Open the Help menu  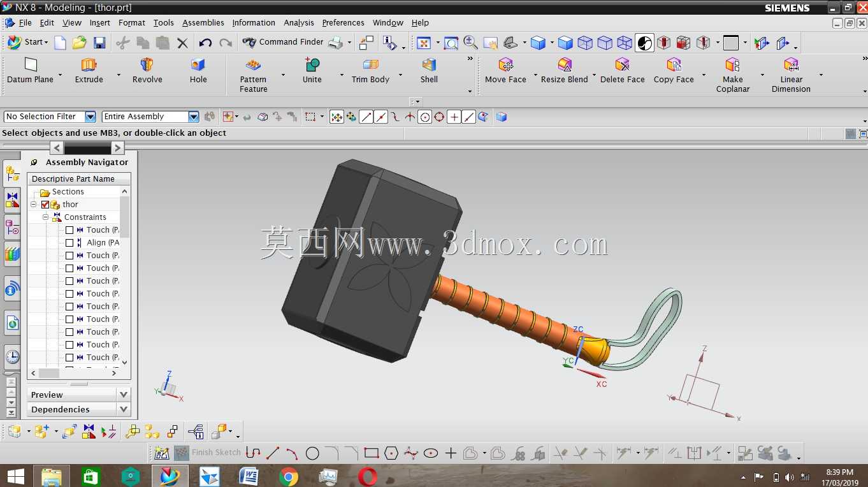point(420,22)
